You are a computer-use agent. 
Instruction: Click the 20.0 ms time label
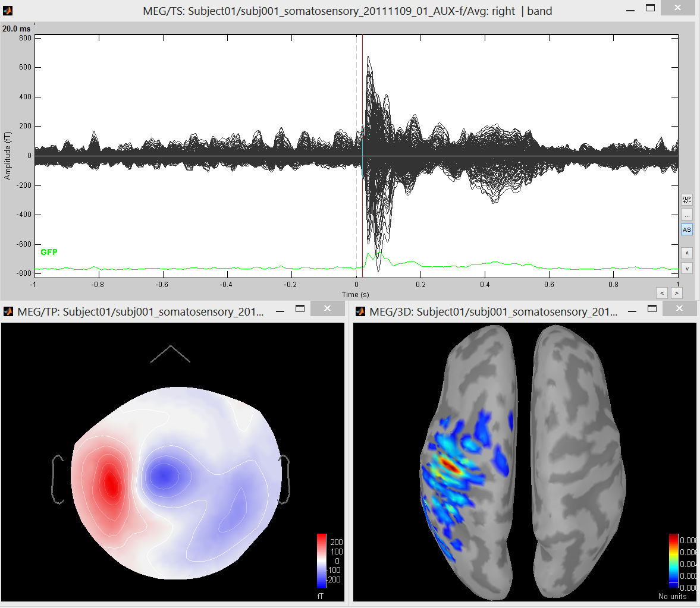point(17,29)
